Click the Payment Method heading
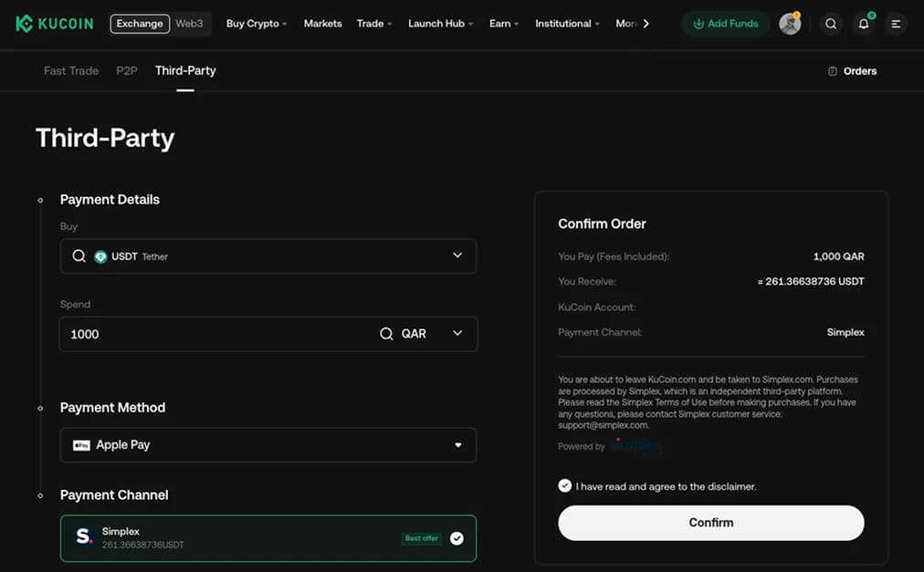This screenshot has width=924, height=572. (x=112, y=408)
